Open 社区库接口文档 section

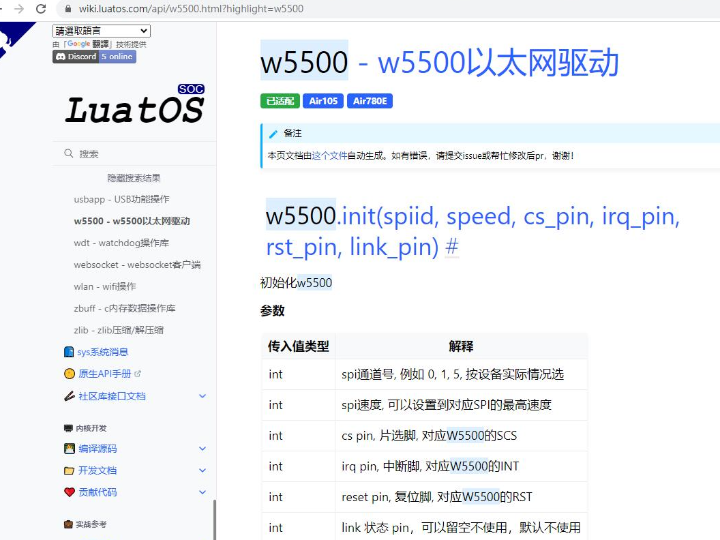point(112,396)
